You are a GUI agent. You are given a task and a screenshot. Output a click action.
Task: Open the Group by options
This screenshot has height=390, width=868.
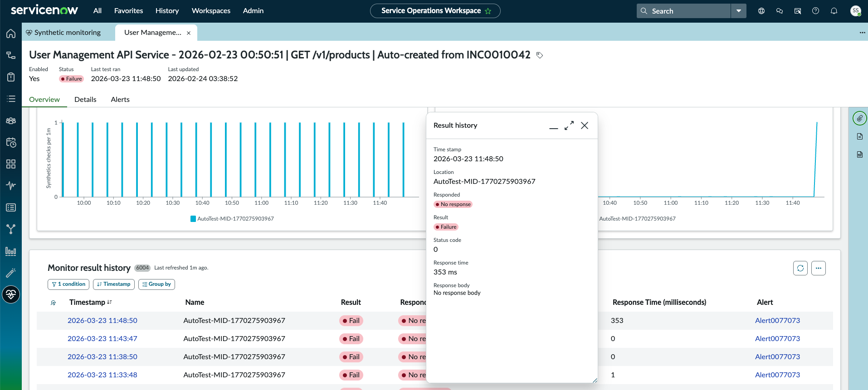tap(156, 284)
